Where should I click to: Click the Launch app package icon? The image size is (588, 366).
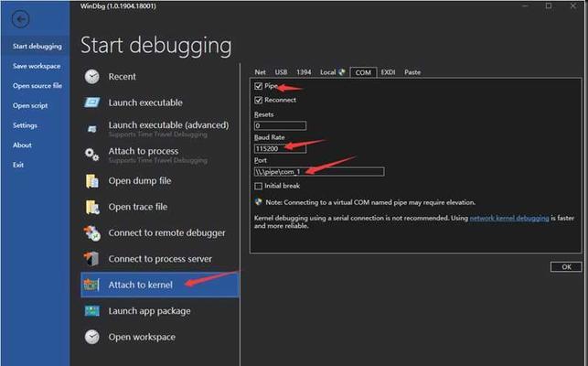[91, 311]
